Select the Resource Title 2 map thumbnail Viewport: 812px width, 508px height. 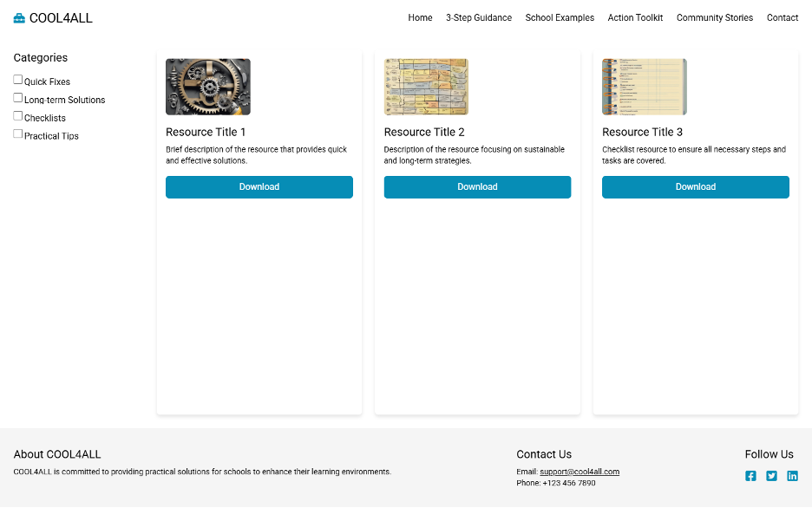point(426,87)
